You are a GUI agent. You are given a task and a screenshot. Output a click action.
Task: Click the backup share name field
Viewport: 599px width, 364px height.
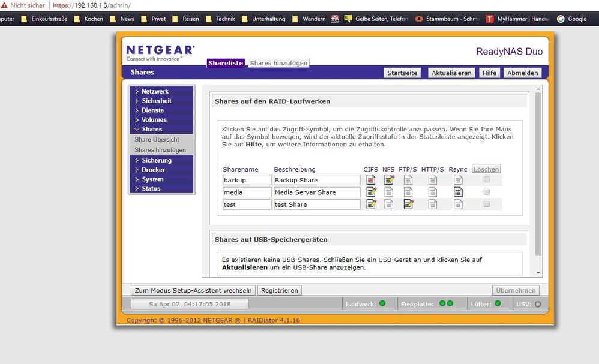[x=247, y=180]
